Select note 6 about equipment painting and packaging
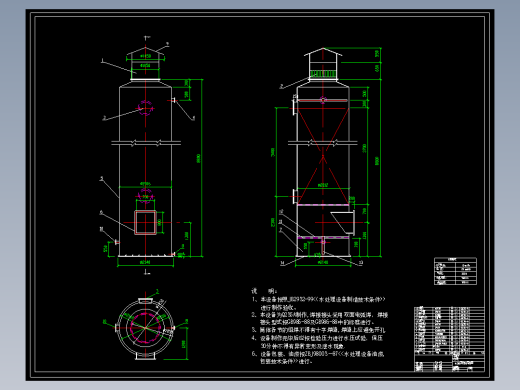 [318, 357]
